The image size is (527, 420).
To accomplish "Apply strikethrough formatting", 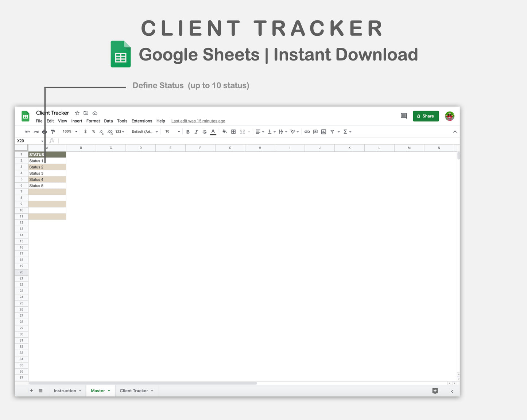I will (x=205, y=132).
